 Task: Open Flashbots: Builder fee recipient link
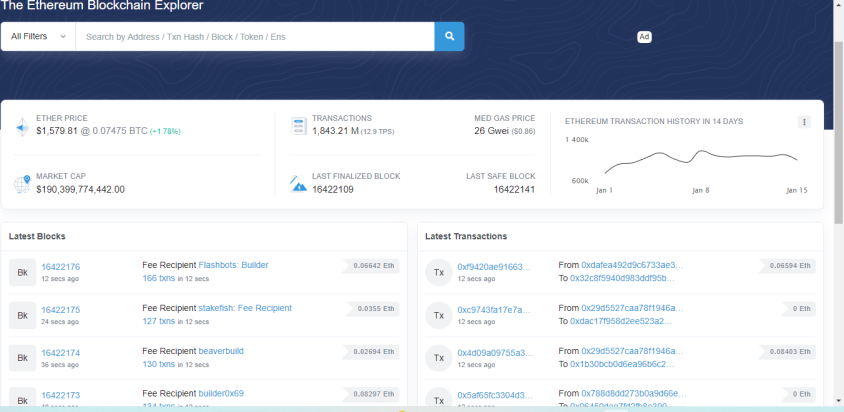point(234,265)
